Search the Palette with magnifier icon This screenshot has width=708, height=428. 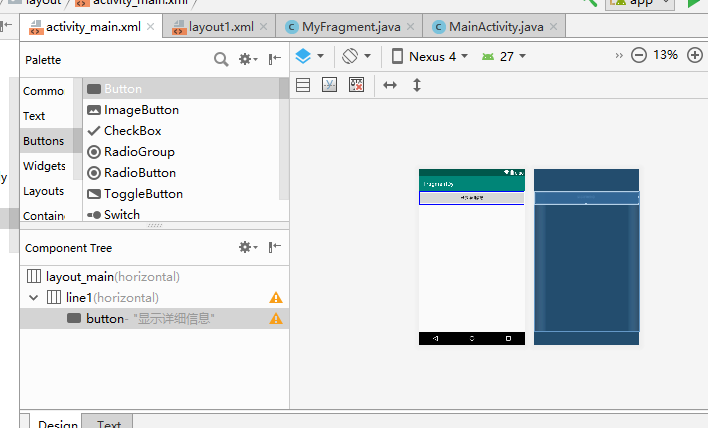[221, 59]
